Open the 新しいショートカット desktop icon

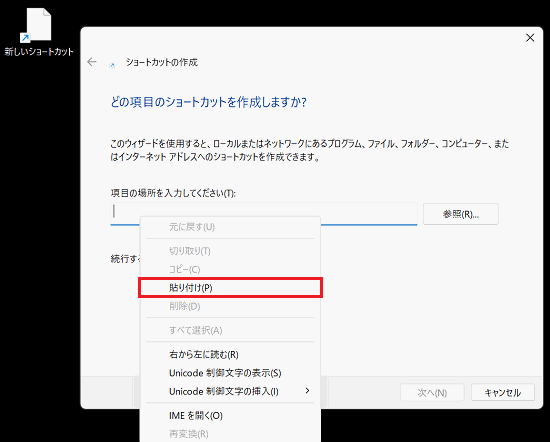pyautogui.click(x=39, y=32)
